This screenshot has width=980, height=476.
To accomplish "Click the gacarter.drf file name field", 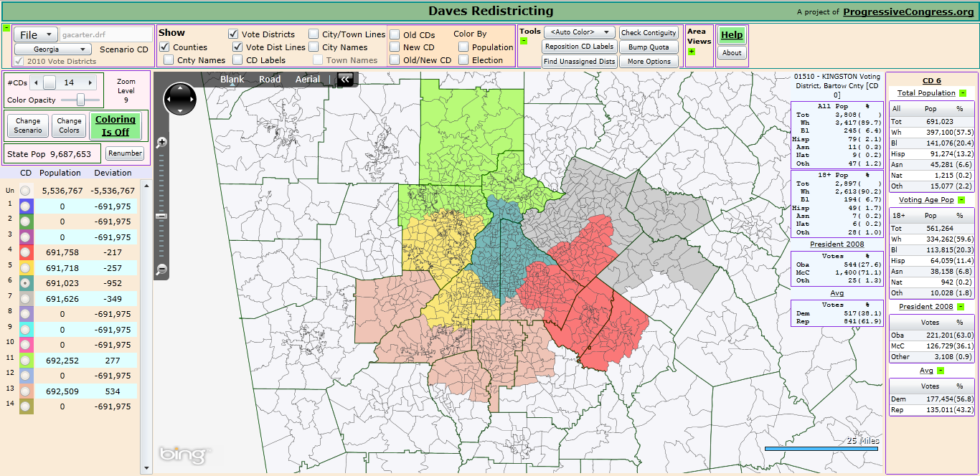I will [x=105, y=34].
